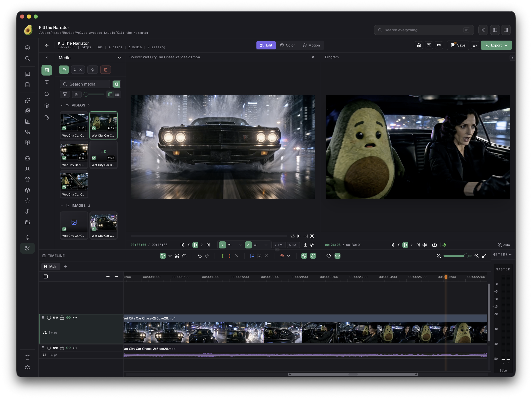Open the voiceover options chevron in timeline
This screenshot has height=399, width=532.
[x=289, y=256]
